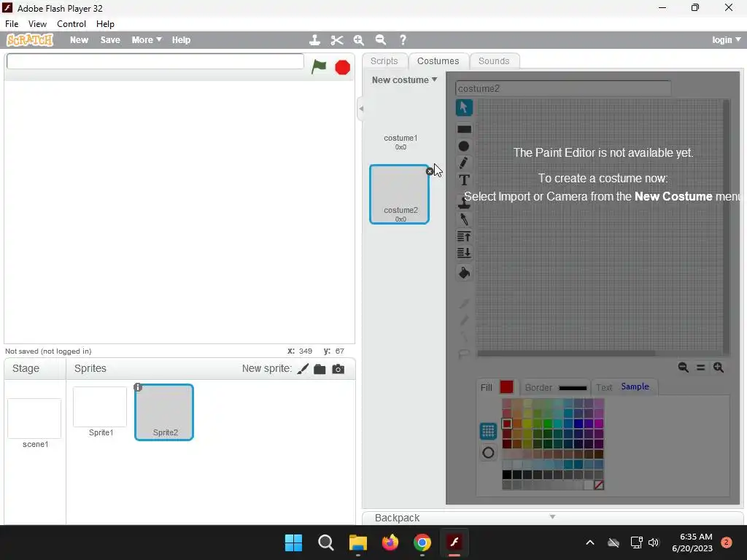Select Sprite2 in sprites list
Screen dimensions: 747x560
click(x=164, y=413)
